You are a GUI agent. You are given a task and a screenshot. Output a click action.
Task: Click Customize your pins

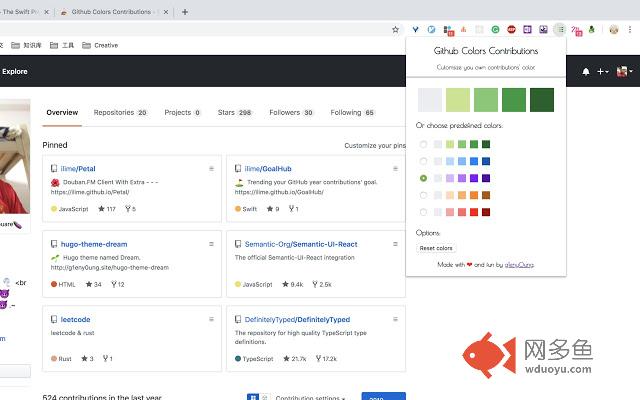click(375, 145)
